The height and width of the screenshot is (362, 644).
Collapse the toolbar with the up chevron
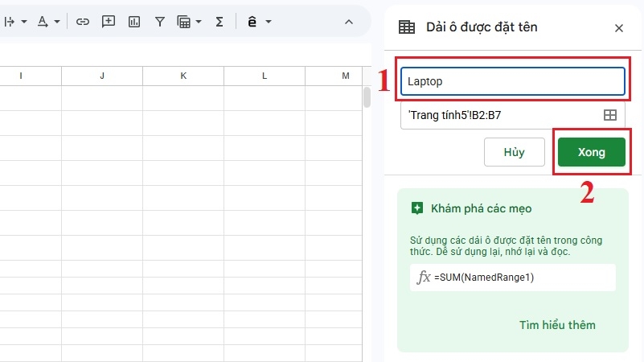click(349, 22)
